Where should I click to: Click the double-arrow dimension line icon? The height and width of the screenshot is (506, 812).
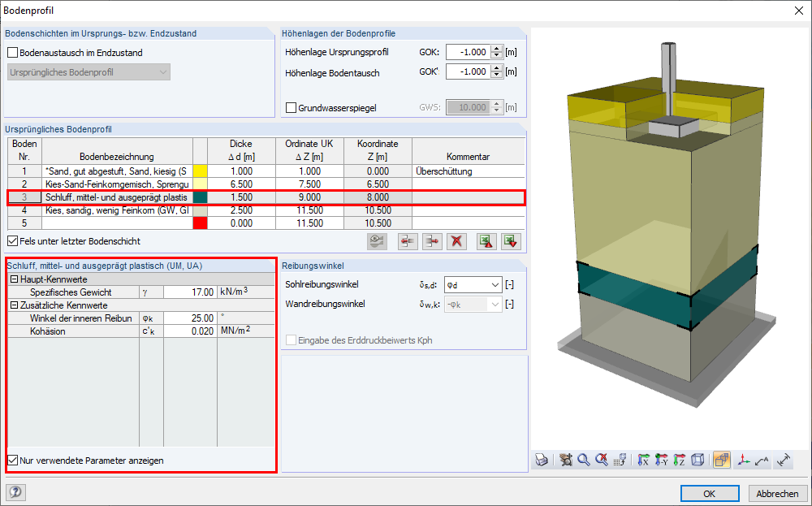point(784,460)
